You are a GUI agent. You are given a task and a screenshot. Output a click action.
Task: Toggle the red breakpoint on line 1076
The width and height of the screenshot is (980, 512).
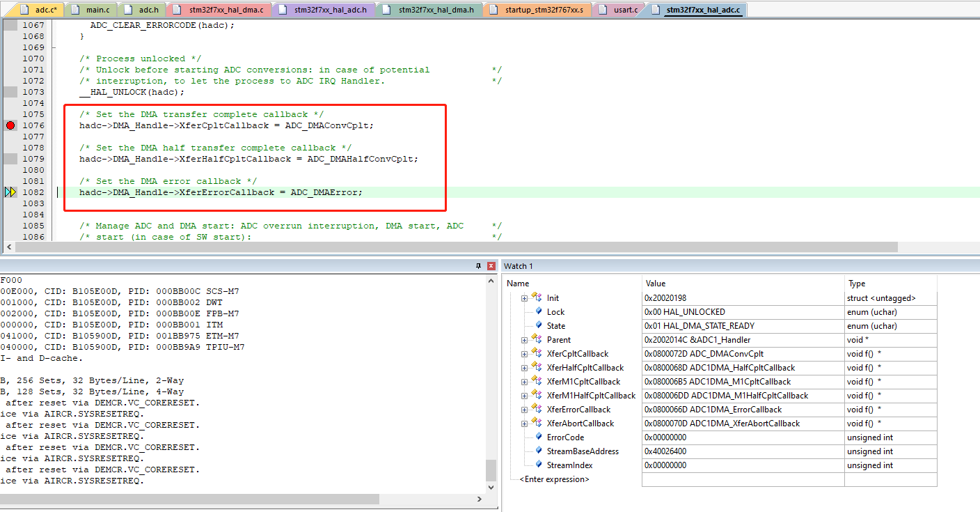9,125
